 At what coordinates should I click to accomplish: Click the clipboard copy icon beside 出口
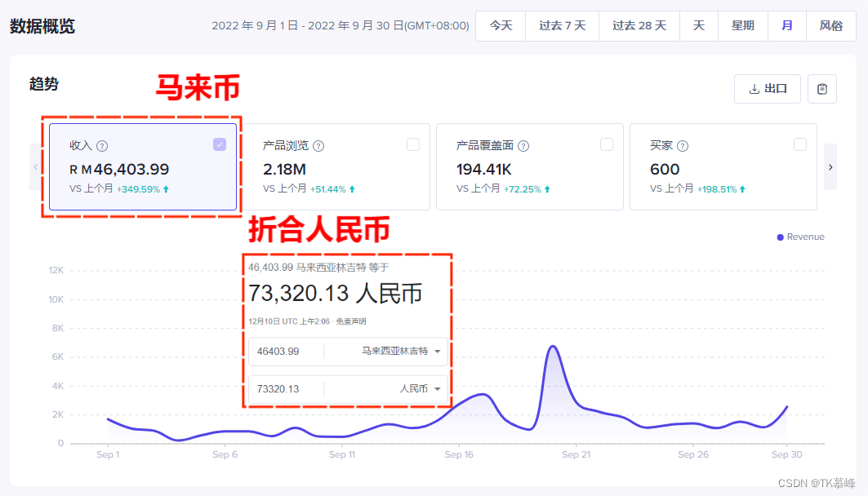click(822, 88)
